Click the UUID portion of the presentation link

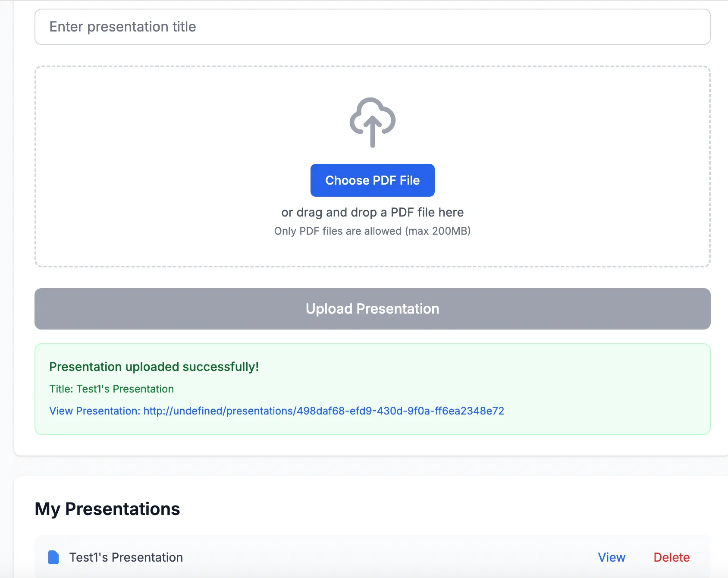pyautogui.click(x=400, y=411)
